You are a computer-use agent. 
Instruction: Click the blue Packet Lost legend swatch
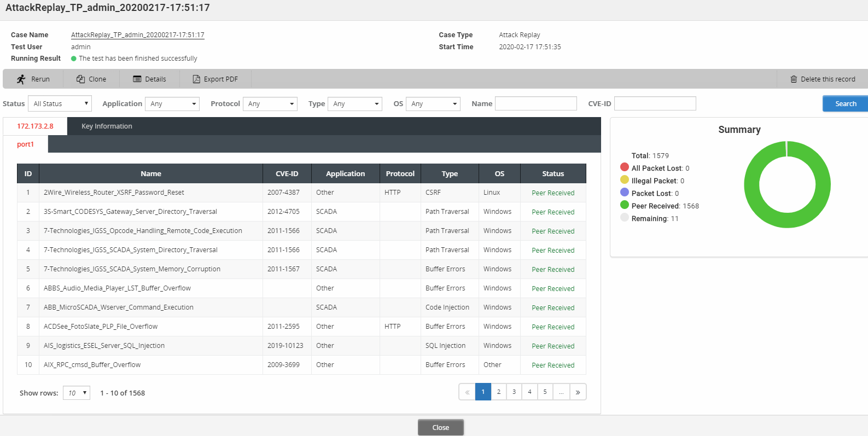pyautogui.click(x=625, y=193)
